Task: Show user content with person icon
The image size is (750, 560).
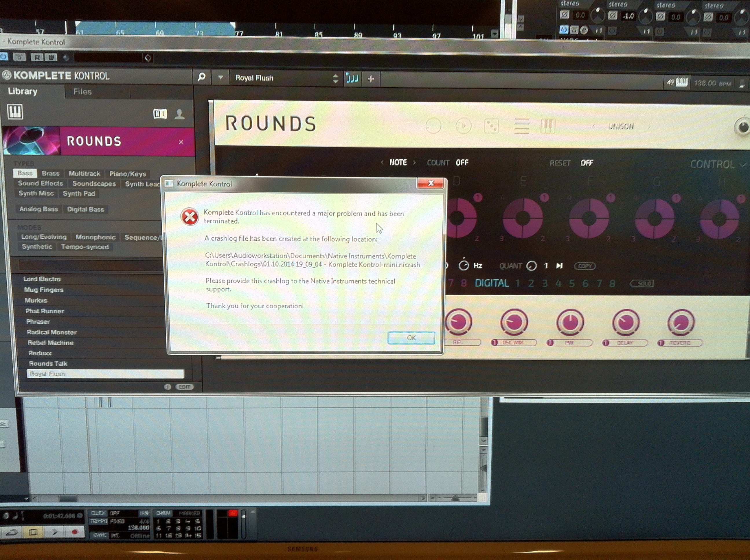Action: click(x=179, y=114)
